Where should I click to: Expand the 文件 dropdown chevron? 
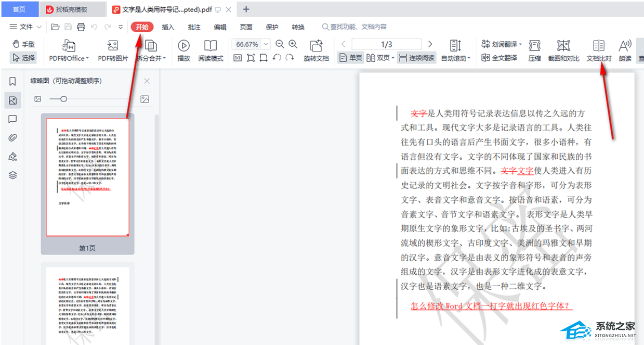(x=38, y=27)
